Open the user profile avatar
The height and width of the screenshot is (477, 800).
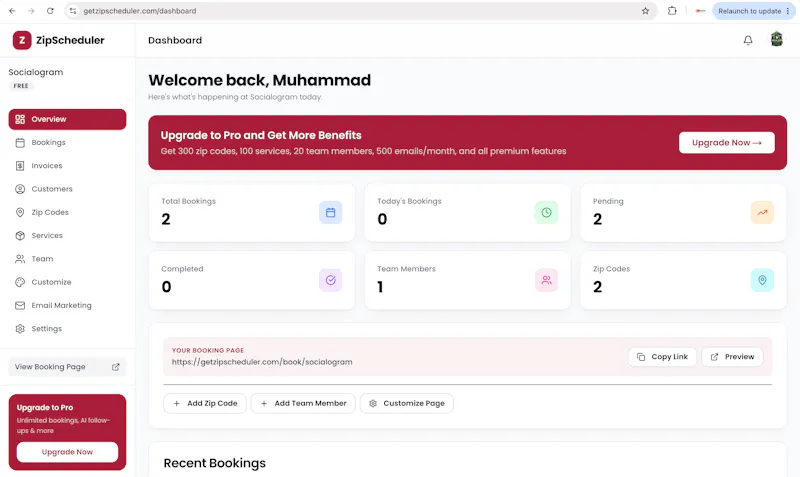pos(776,39)
